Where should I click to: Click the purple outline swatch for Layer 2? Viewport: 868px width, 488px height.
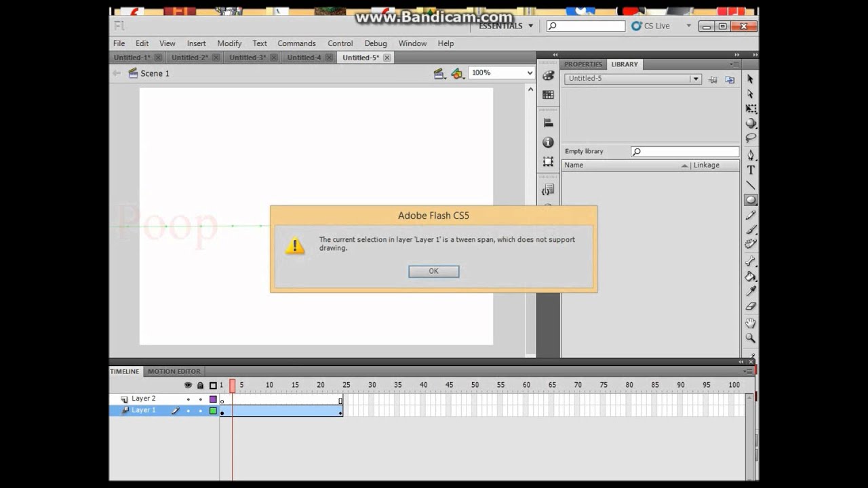point(213,399)
